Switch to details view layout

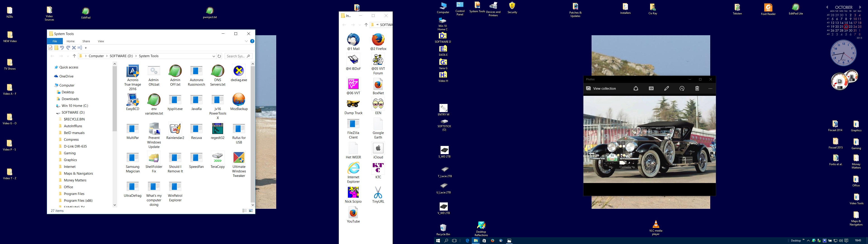245,211
